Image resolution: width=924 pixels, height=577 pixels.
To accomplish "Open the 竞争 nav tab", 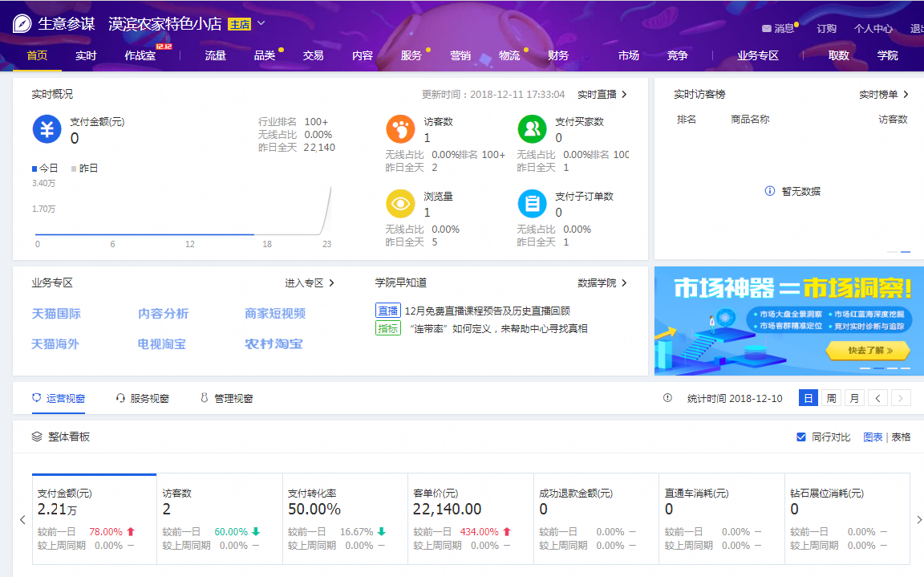I will click(678, 55).
